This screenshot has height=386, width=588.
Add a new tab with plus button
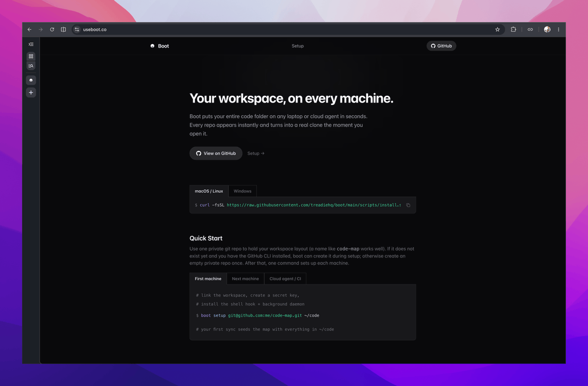coord(31,92)
